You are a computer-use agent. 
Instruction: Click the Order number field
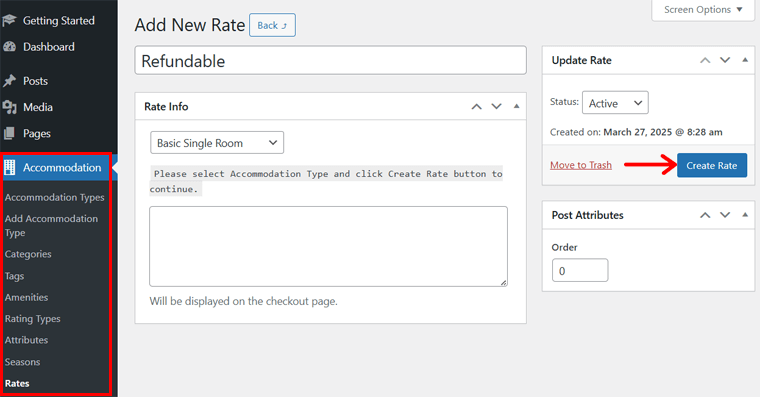point(580,270)
